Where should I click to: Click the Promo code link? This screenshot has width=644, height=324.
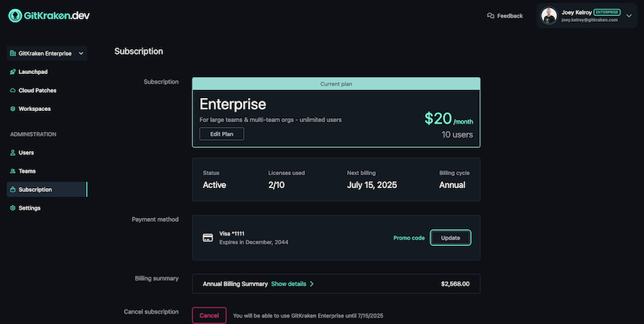(x=409, y=238)
